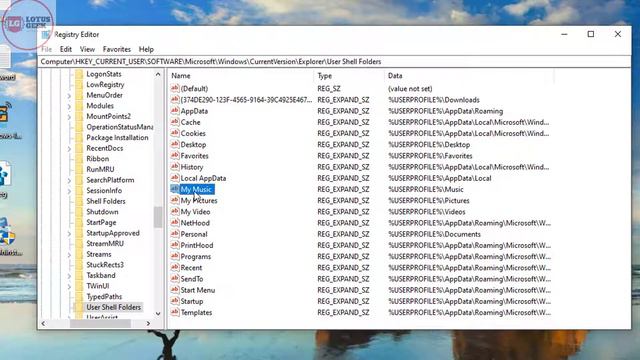Image resolution: width=640 pixels, height=360 pixels.
Task: Expand the SessionInfo key
Action: pyautogui.click(x=69, y=191)
